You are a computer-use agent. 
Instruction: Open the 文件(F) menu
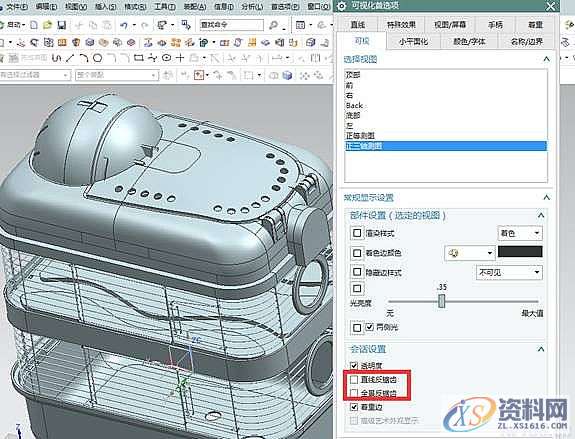click(17, 7)
